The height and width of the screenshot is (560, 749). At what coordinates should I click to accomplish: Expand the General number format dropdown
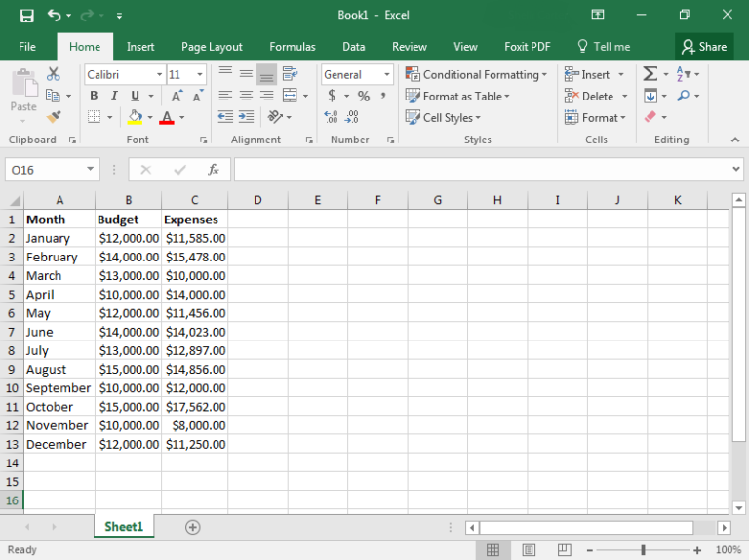(387, 74)
